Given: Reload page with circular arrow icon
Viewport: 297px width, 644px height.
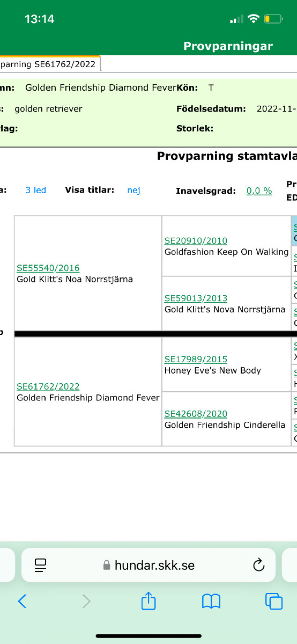Looking at the screenshot, I should coord(258,565).
